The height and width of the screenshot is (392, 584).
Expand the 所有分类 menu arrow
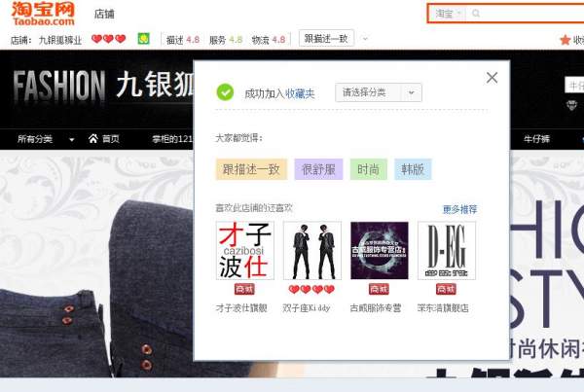72,140
